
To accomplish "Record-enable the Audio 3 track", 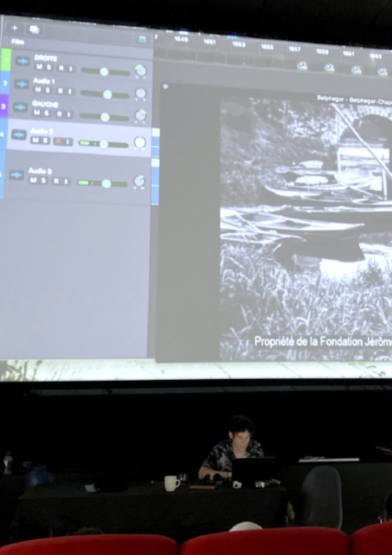I will point(56,181).
